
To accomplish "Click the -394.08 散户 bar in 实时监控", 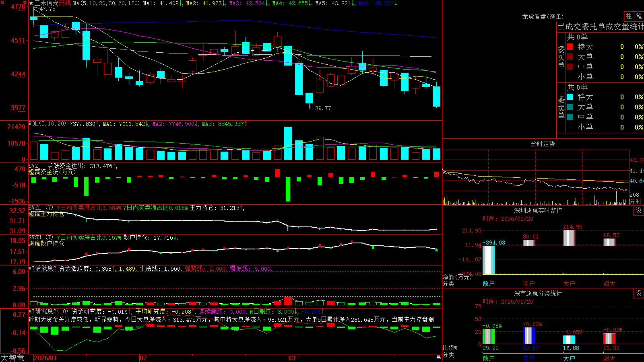I will pos(489,260).
